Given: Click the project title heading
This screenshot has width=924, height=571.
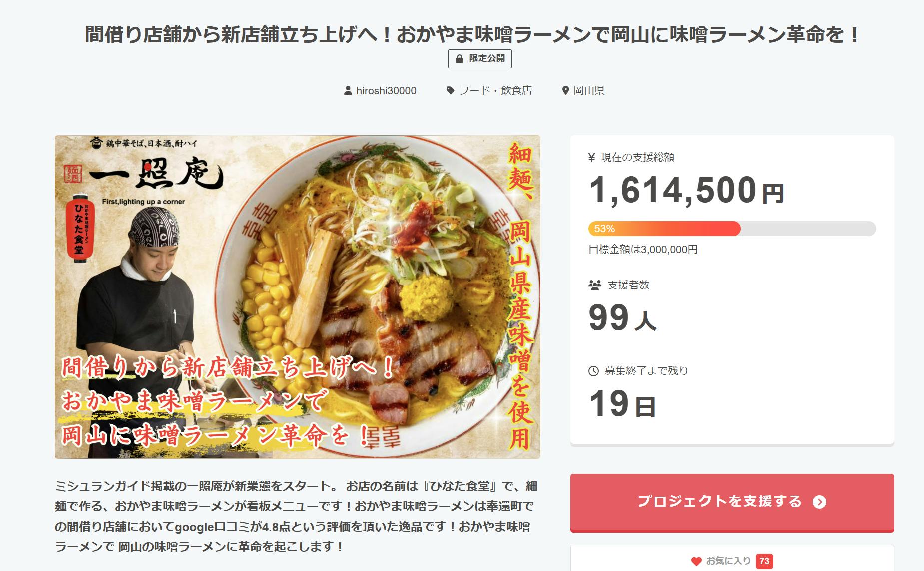Looking at the screenshot, I should pyautogui.click(x=472, y=35).
